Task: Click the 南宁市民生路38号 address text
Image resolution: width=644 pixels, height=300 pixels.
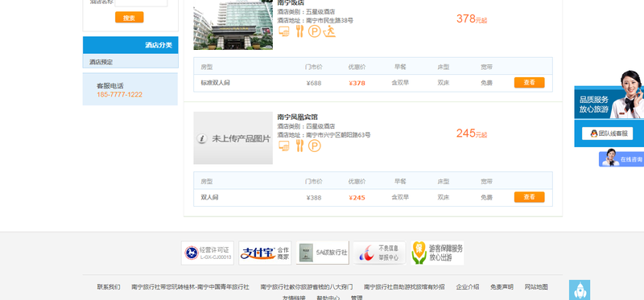Action: pyautogui.click(x=330, y=20)
